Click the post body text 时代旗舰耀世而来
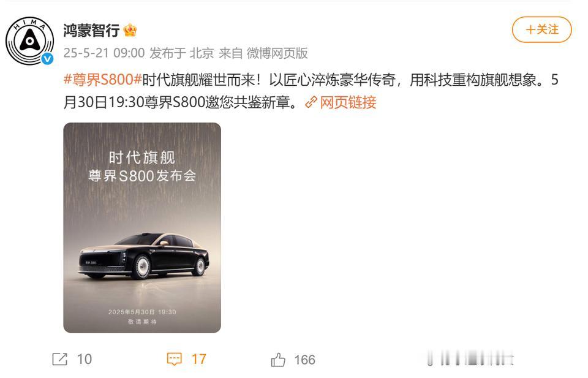This screenshot has width=588, height=378. click(x=198, y=80)
